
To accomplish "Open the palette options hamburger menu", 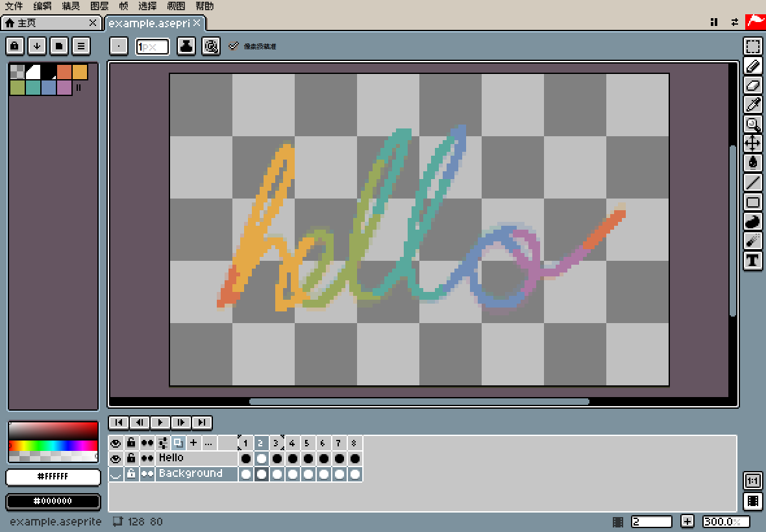I will point(81,46).
